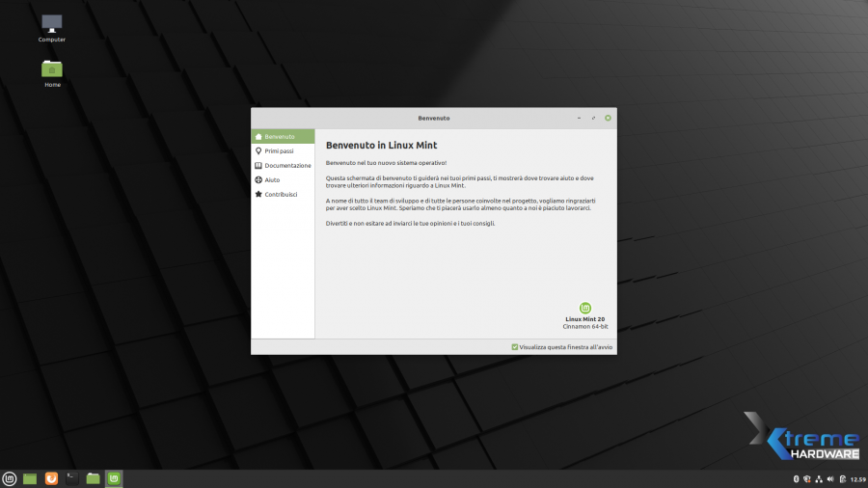Open Terminal from the panel
This screenshot has width=868, height=488.
pyautogui.click(x=72, y=478)
